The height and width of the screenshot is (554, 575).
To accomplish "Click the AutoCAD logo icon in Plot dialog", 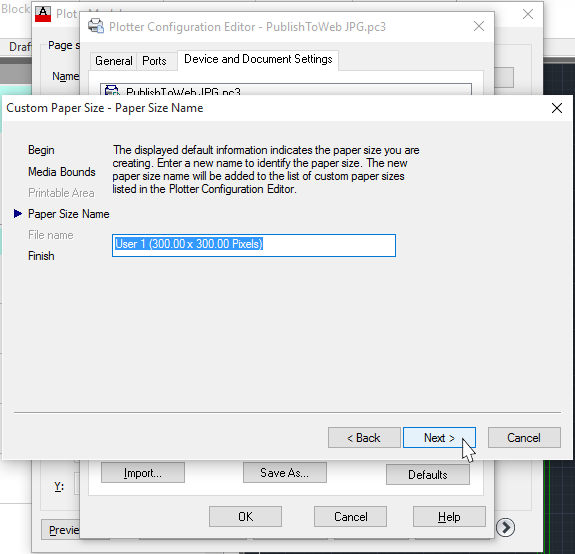I will point(43,14).
